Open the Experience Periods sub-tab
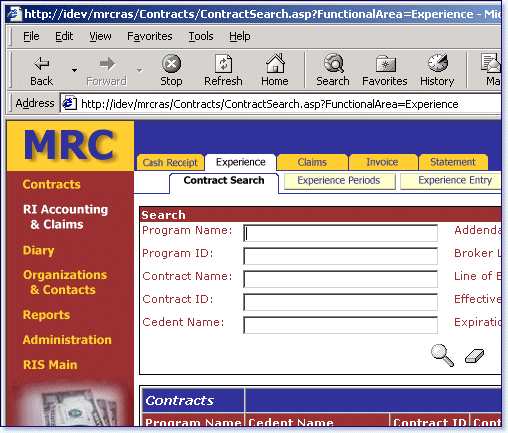Screen dimensions: 508x433 [339, 181]
